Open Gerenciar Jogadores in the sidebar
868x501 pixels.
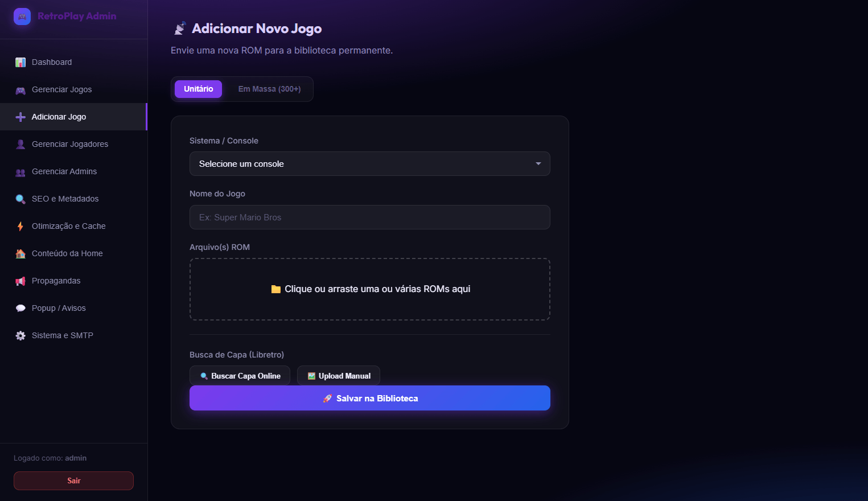coord(70,144)
